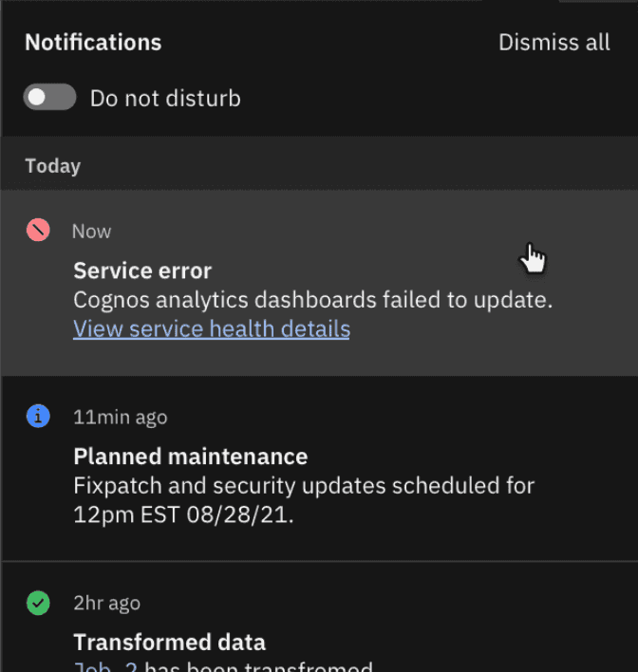Toggle the Do not disturb switch
Image resolution: width=638 pixels, height=672 pixels.
click(49, 97)
